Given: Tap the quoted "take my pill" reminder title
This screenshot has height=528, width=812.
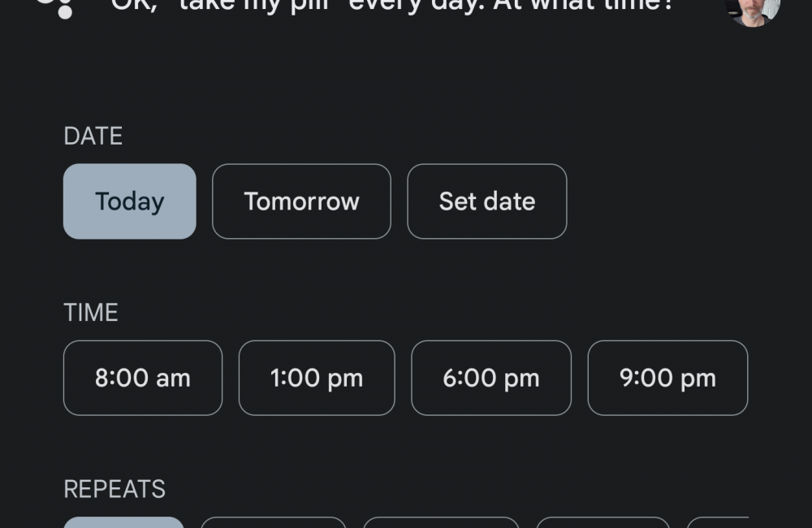Looking at the screenshot, I should click(258, 6).
